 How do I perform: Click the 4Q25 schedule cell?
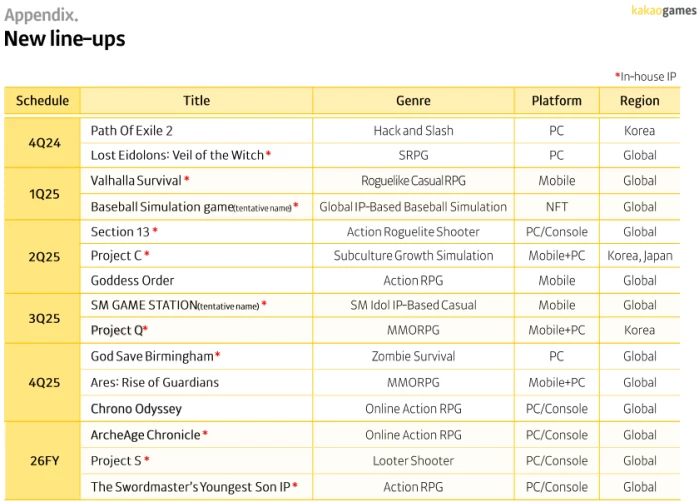point(44,383)
